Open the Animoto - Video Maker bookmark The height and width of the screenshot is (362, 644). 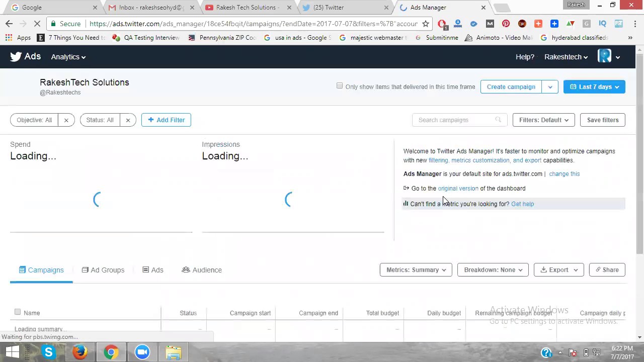coord(499,38)
